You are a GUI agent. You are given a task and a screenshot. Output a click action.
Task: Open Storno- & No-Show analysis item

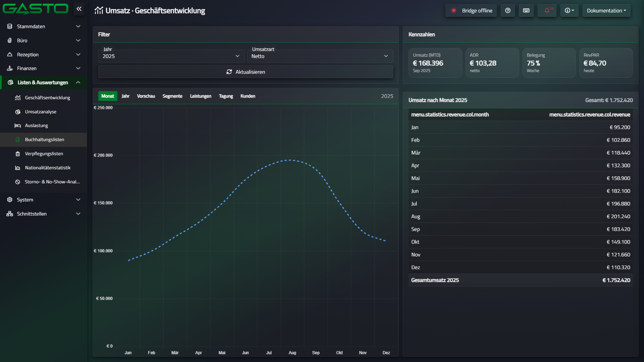pos(44,182)
